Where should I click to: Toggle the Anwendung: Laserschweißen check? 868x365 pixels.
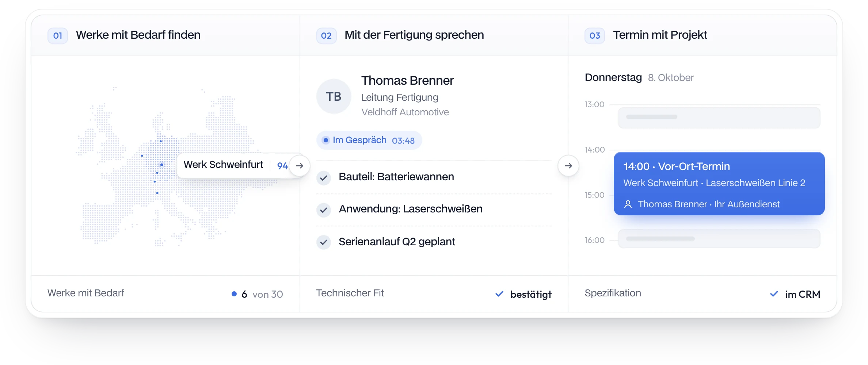324,210
